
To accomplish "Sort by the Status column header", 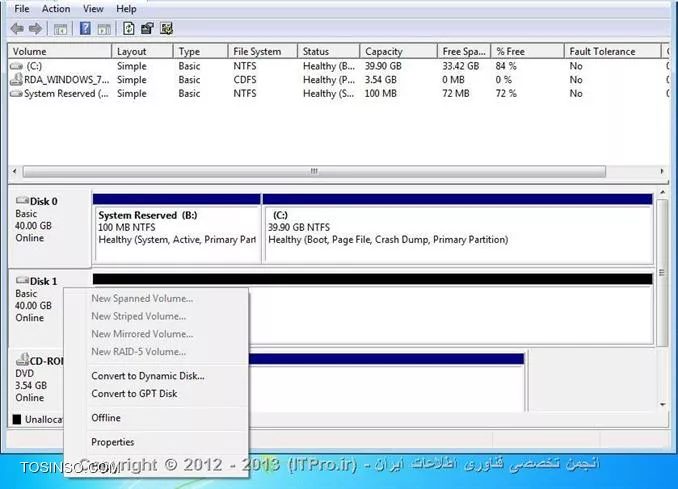I will [x=328, y=51].
